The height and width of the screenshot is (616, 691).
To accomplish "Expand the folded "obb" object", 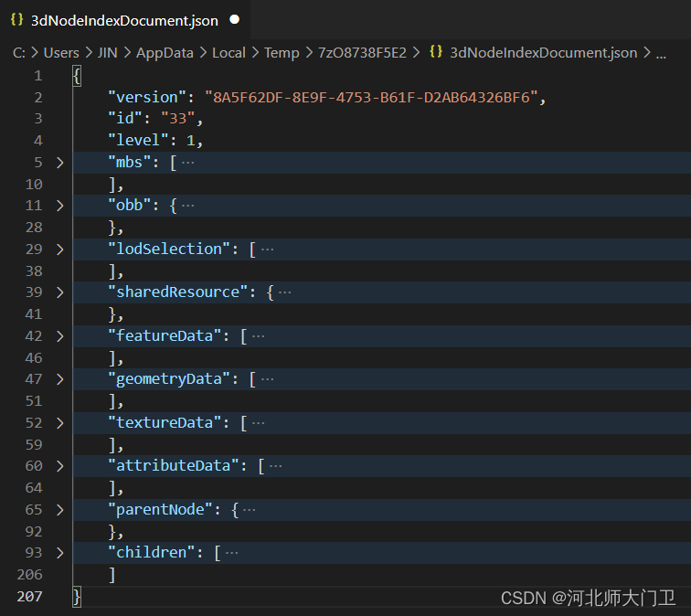I will point(59,206).
